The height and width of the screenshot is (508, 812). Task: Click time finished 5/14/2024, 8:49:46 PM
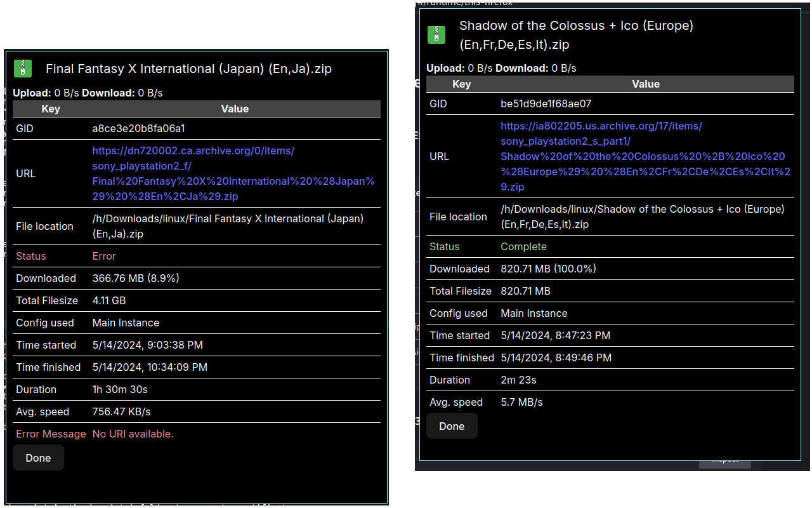click(556, 358)
